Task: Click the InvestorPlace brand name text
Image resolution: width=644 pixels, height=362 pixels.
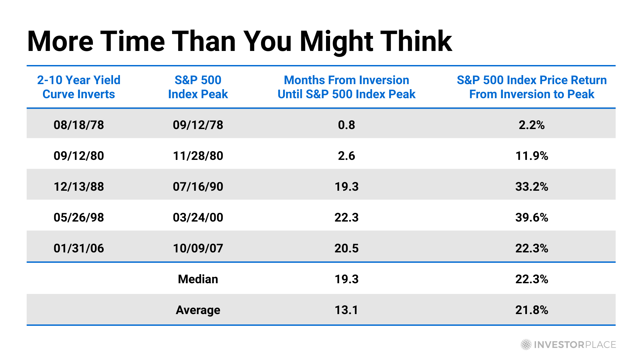Action: (575, 345)
